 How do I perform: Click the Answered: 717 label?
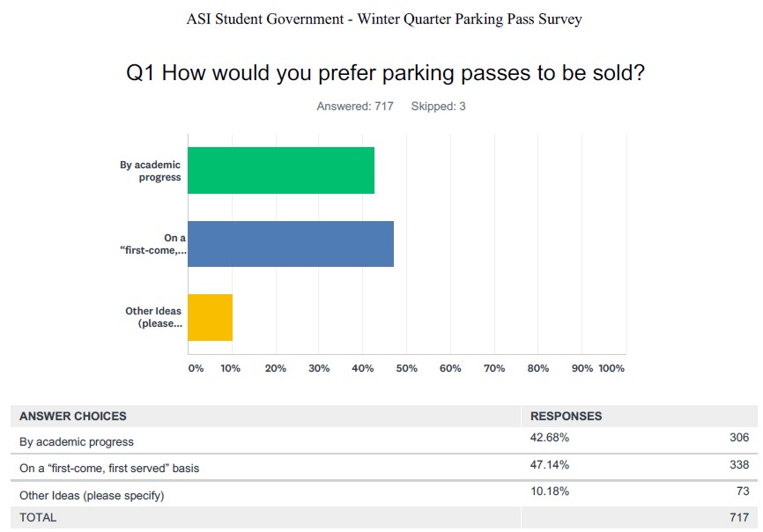pyautogui.click(x=355, y=106)
